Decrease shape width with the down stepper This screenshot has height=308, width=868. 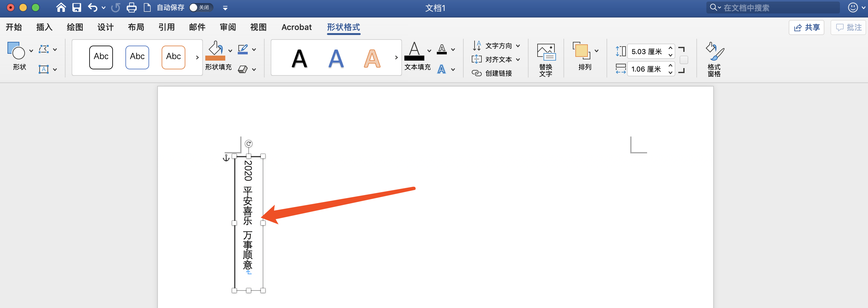pos(670,72)
